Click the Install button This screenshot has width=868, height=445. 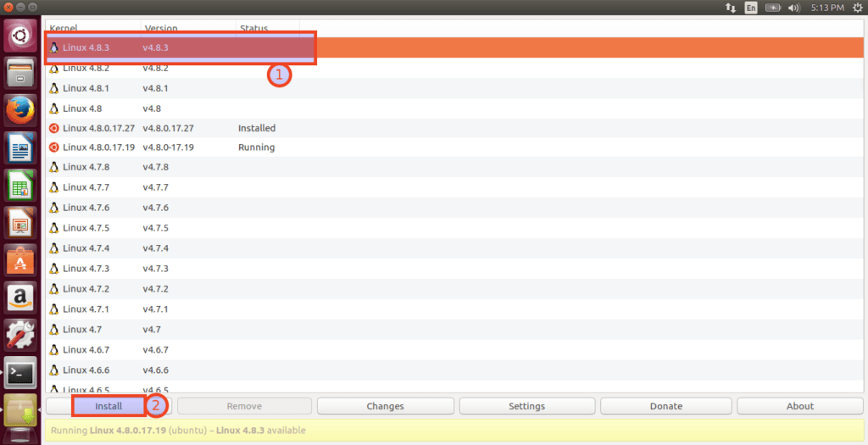point(108,406)
